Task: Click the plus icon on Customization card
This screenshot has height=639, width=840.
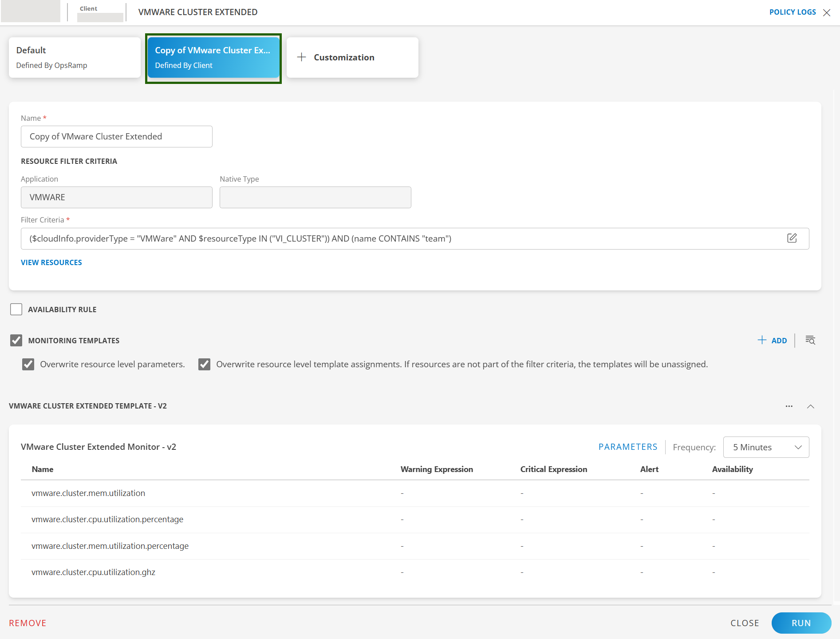Action: (302, 57)
